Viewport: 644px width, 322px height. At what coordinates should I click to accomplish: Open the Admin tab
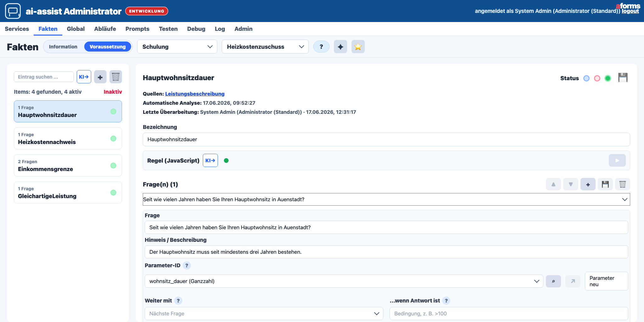tap(243, 29)
